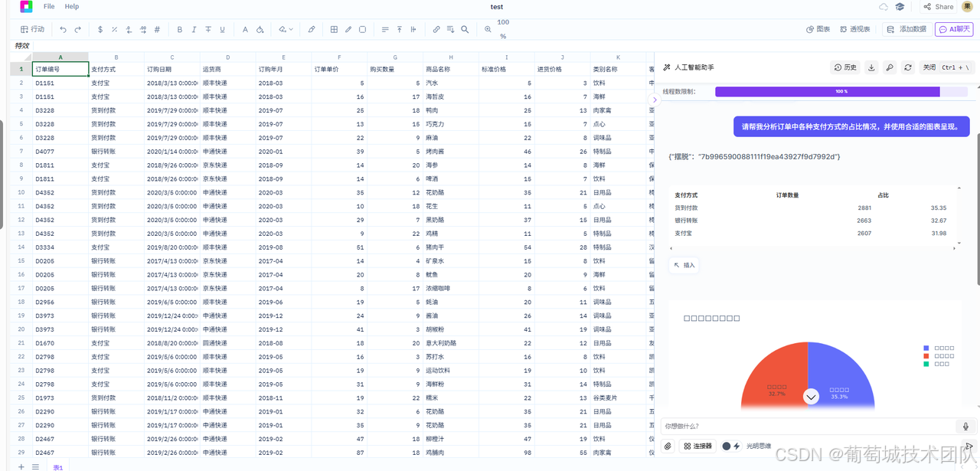This screenshot has height=471, width=980.
Task: Open the Help menu
Action: pos(72,6)
